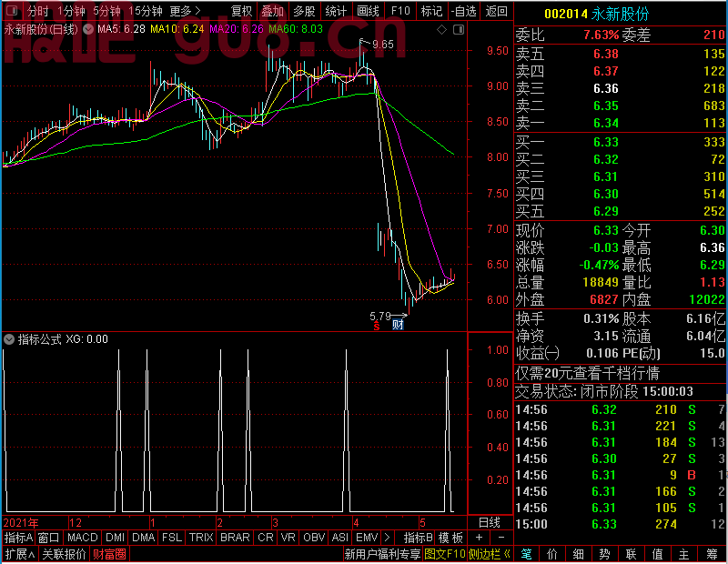Viewport: 728px width, 564px height.
Task: Open the 指标A menu
Action: pyautogui.click(x=18, y=538)
